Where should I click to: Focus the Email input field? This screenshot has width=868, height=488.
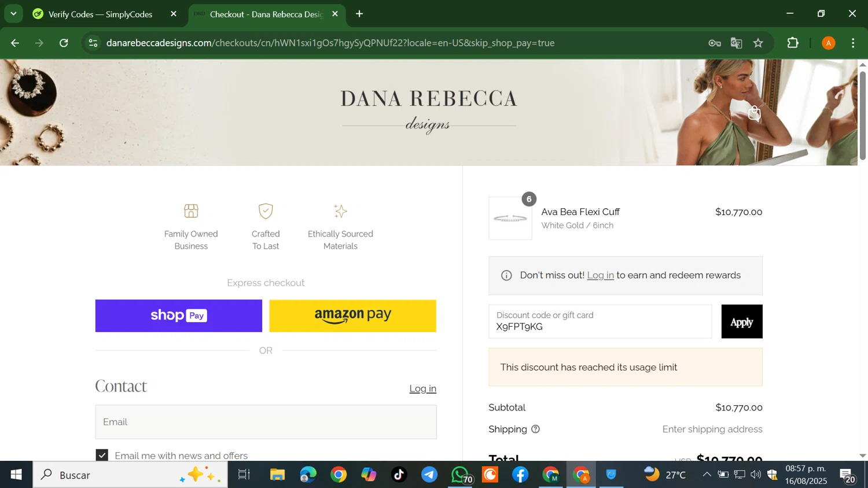[x=266, y=422]
